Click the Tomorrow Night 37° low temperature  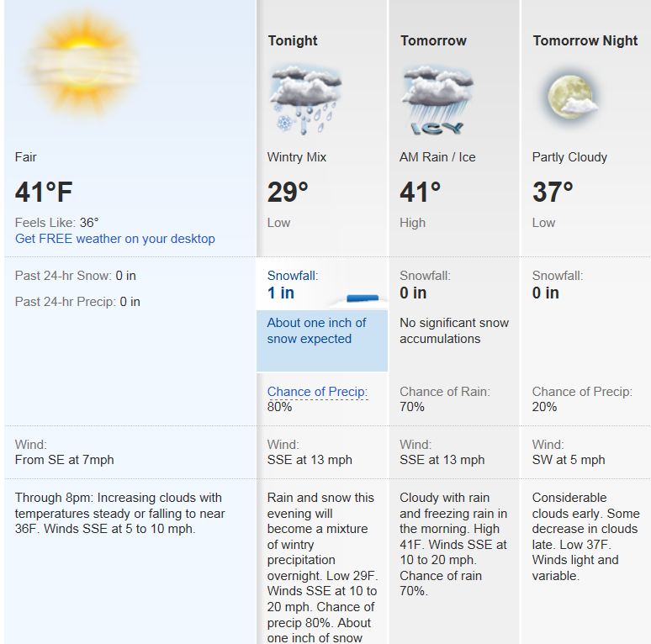[x=553, y=193]
